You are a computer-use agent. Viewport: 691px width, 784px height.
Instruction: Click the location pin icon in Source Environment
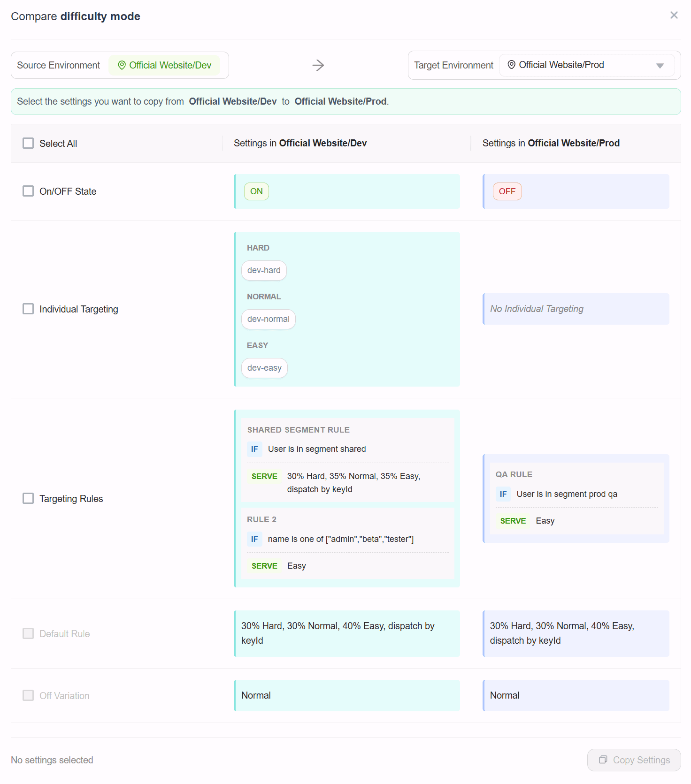122,65
